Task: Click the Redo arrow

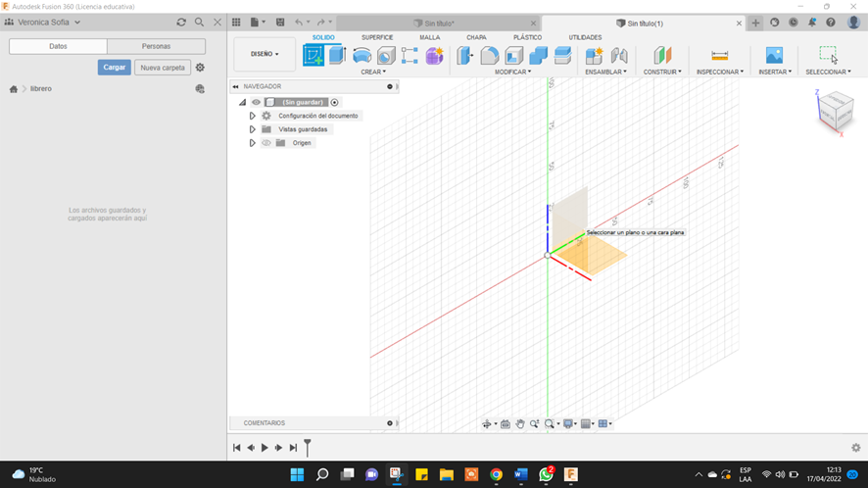Action: [321, 23]
